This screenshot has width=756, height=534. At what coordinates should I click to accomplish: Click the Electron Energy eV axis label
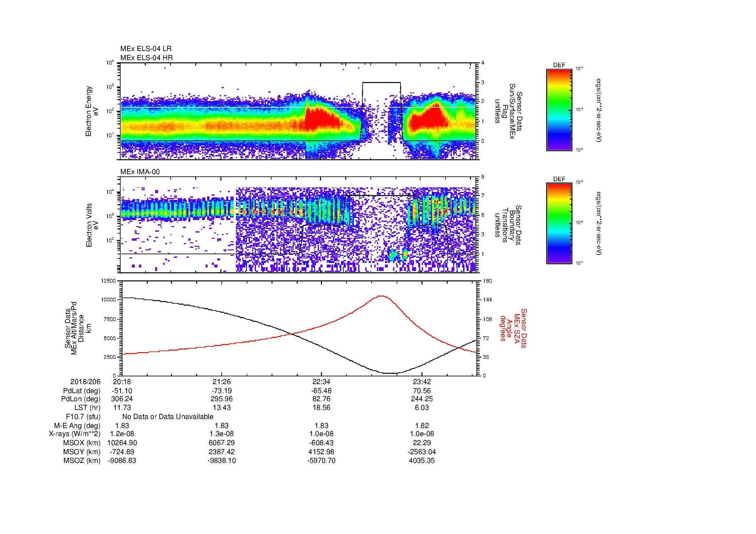point(92,111)
